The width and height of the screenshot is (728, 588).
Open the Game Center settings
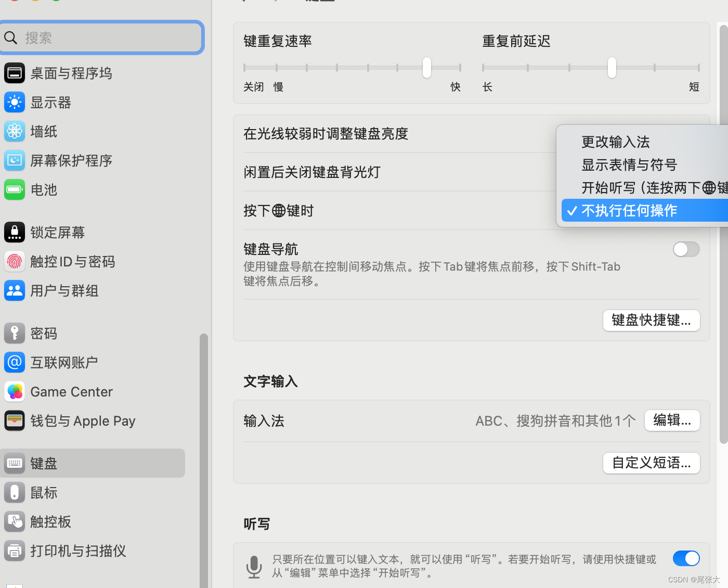pyautogui.click(x=71, y=391)
